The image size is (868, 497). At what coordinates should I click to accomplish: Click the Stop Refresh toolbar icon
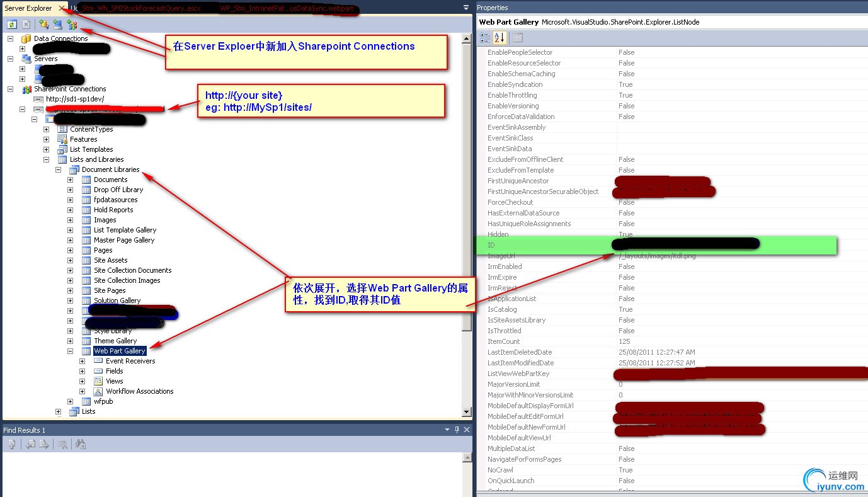26,25
